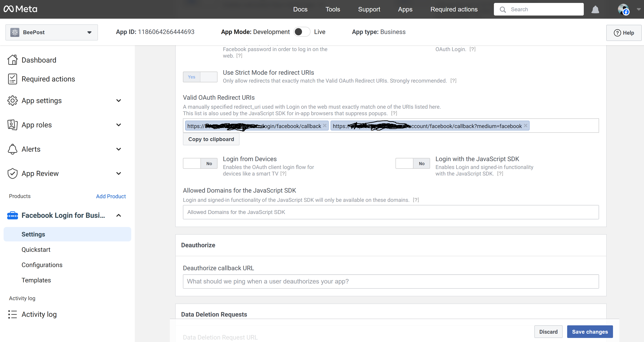Toggle Strict Mode for redirect URIs

coord(200,77)
